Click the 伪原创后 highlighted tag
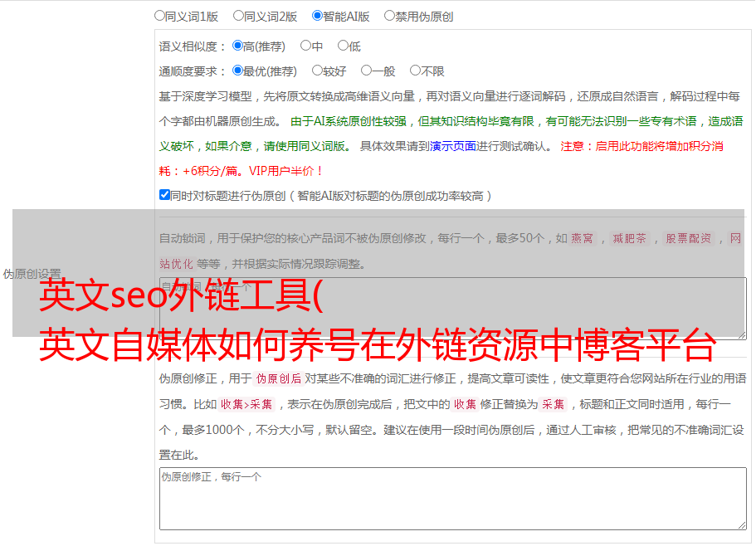Screen dimensions: 756x546 279,378
